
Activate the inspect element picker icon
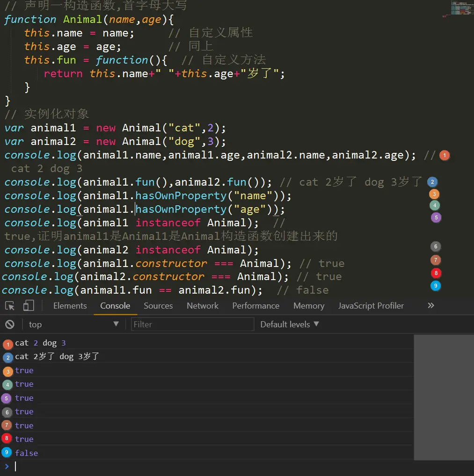coord(10,306)
